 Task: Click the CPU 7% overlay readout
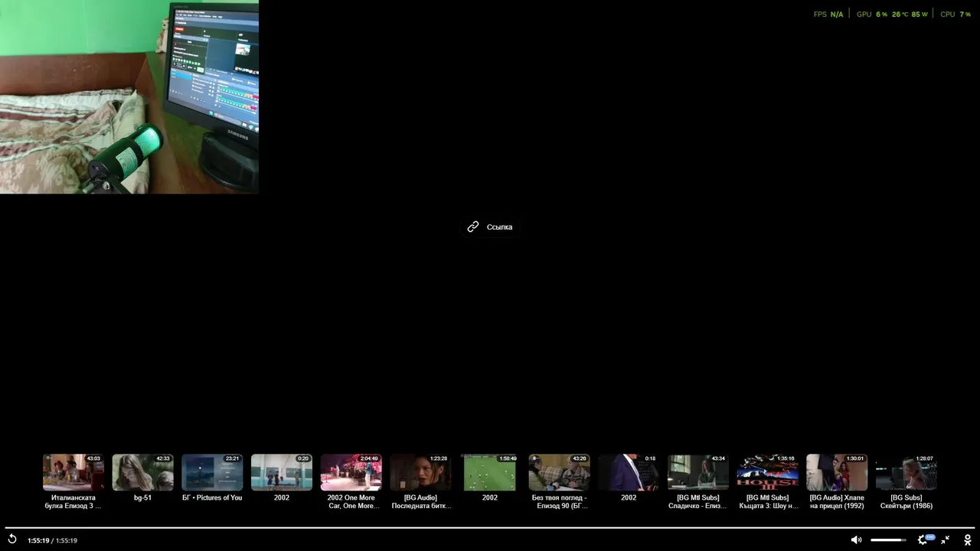[x=955, y=15]
